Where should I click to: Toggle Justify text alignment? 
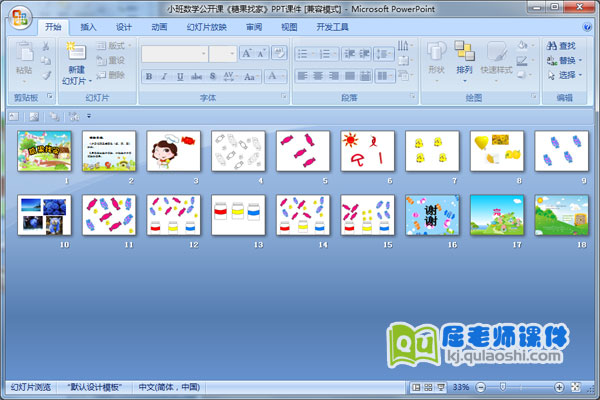349,76
